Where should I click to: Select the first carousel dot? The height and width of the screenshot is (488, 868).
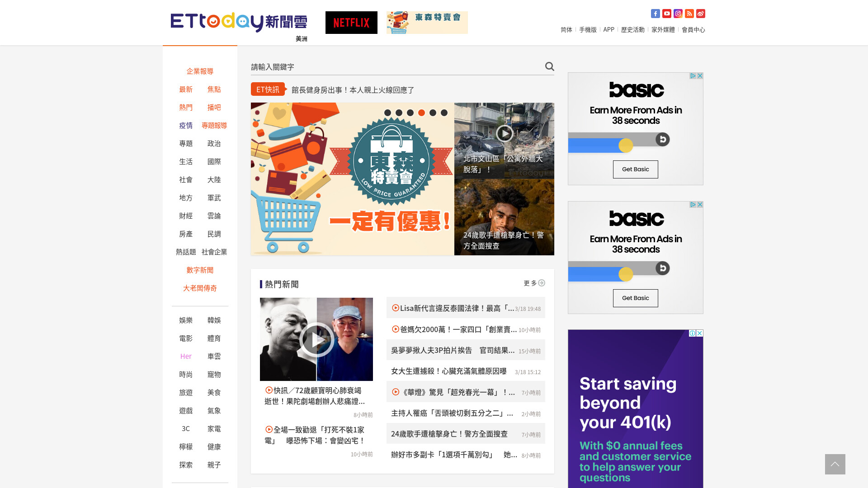(387, 113)
